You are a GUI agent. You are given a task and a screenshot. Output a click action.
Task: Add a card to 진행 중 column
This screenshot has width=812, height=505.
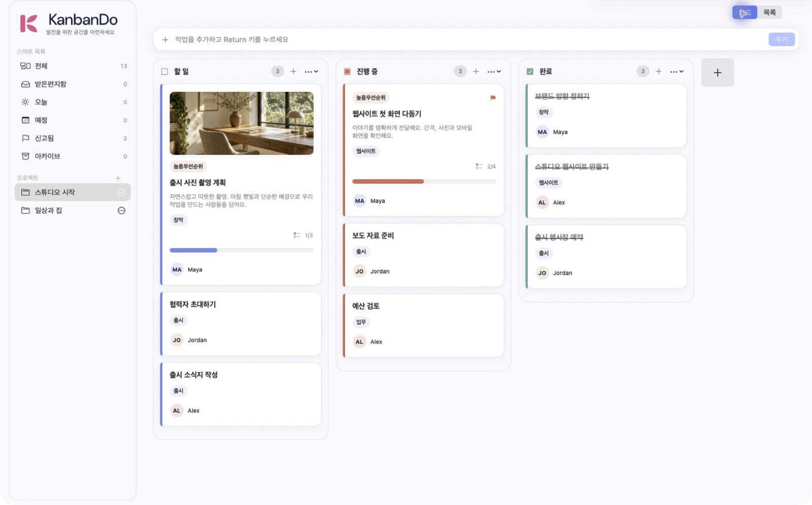pyautogui.click(x=476, y=72)
